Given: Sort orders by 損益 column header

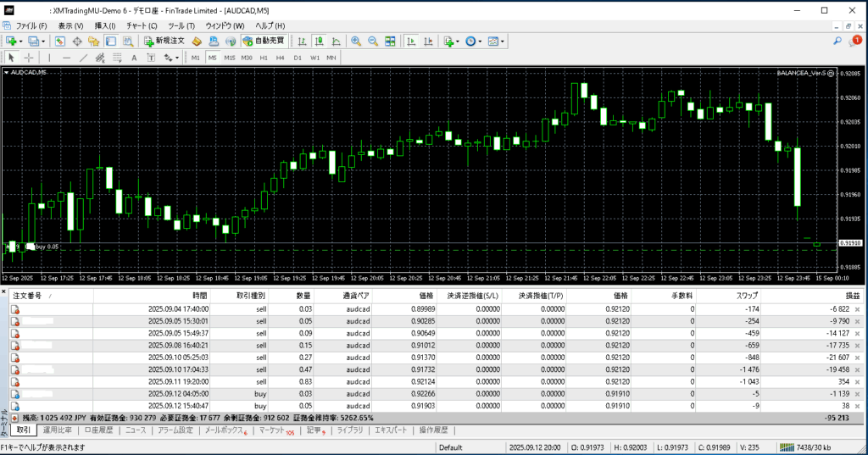Looking at the screenshot, I should click(x=851, y=296).
